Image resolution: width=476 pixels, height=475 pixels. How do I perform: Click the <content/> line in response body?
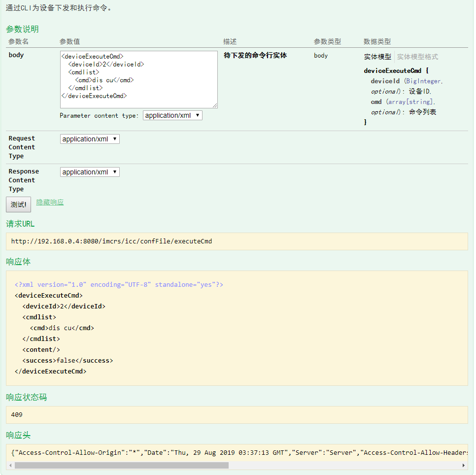(x=41, y=350)
